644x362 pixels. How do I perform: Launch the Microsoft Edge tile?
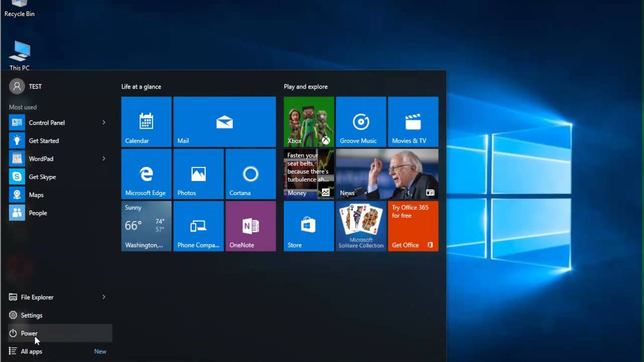point(146,174)
